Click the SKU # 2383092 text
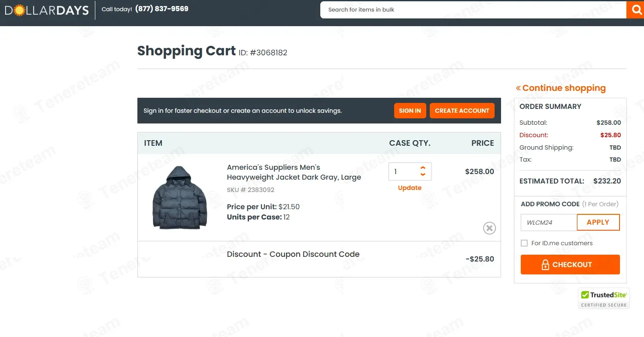Viewport: 644px width, 337px height. (x=251, y=190)
